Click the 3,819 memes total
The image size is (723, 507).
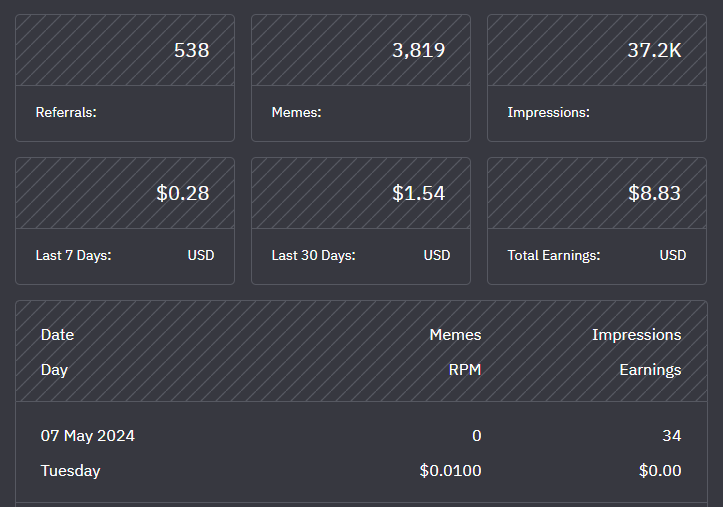tap(418, 50)
